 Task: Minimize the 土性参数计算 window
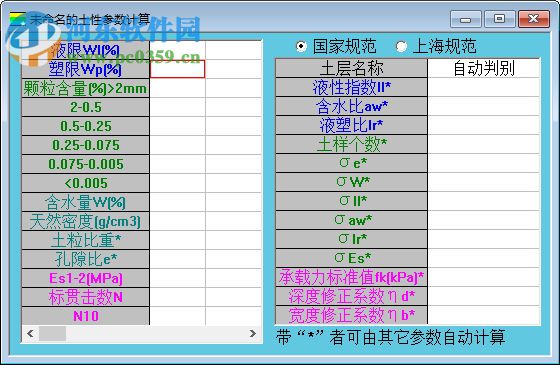click(466, 19)
